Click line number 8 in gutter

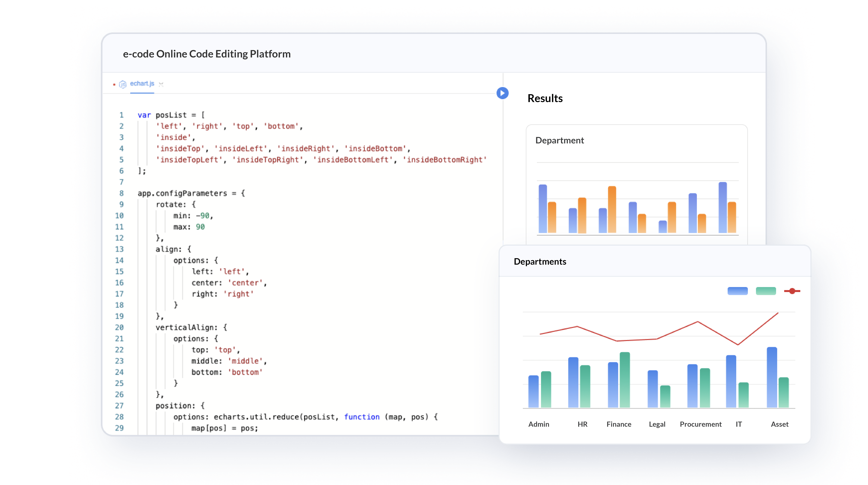coord(121,193)
